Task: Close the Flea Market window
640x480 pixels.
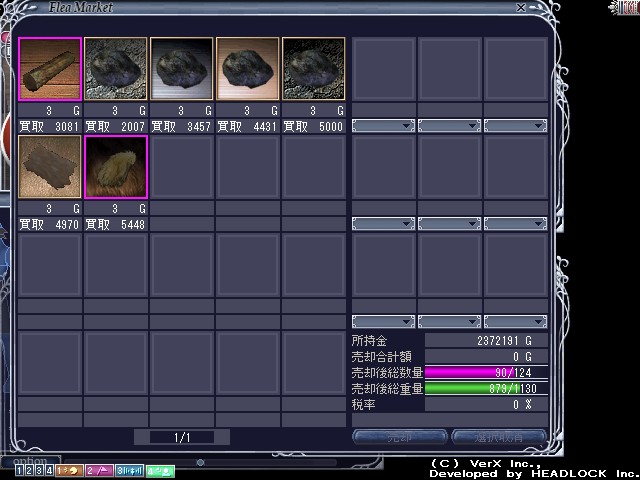Action: coord(520,8)
